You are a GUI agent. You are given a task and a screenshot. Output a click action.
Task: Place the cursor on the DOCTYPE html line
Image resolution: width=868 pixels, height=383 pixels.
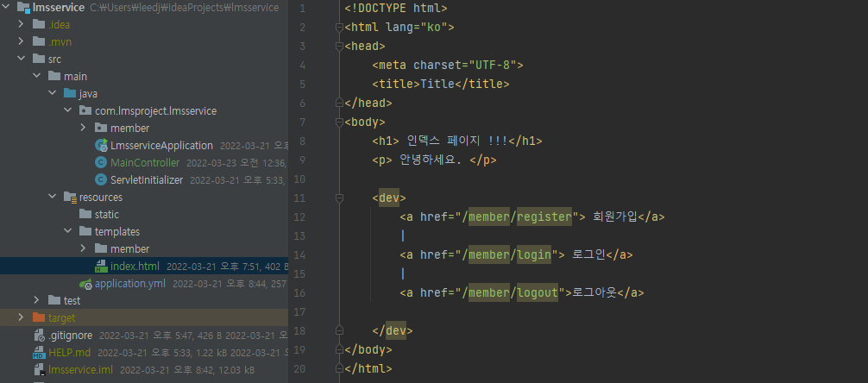[x=396, y=9]
